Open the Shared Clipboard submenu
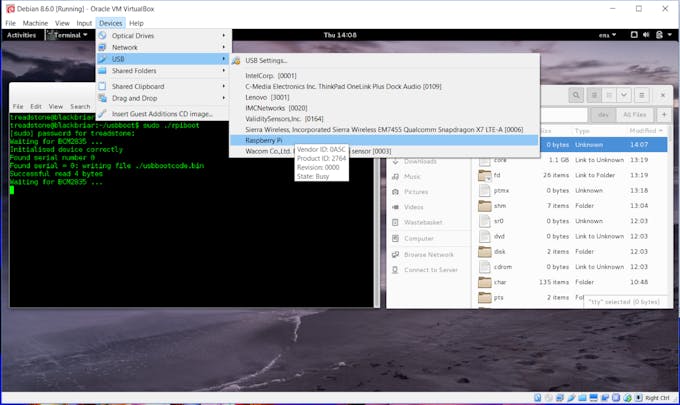 (x=164, y=86)
